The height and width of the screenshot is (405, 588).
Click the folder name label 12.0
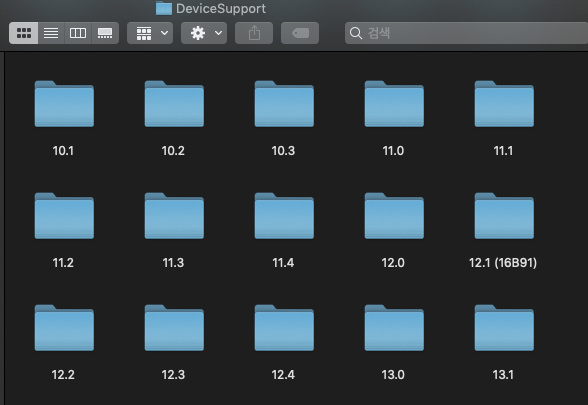pos(393,262)
